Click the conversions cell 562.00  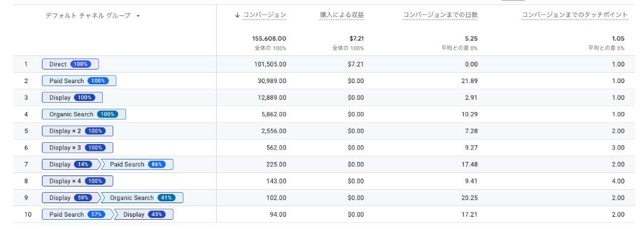click(276, 148)
